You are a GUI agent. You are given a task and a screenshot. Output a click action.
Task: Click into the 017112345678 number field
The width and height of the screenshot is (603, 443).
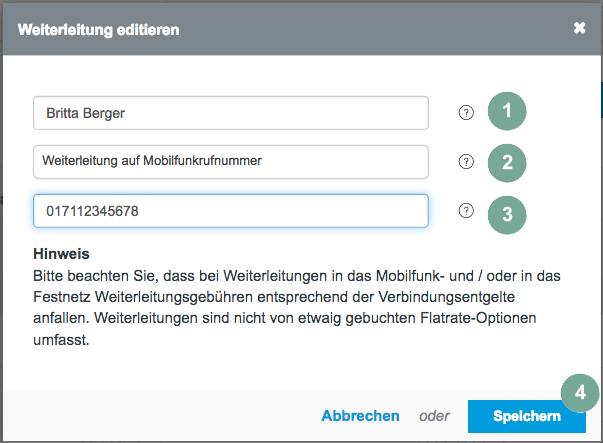[x=230, y=211]
